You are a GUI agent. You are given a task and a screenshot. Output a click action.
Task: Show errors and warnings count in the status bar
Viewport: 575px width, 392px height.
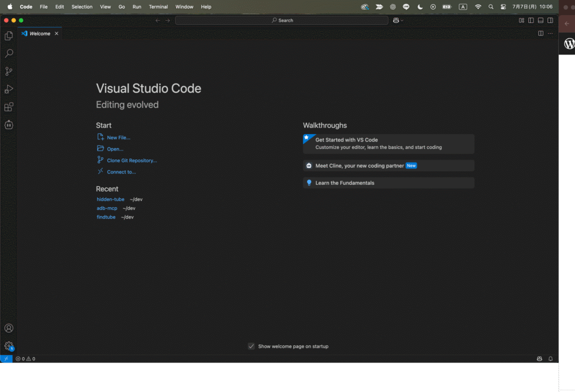point(26,359)
